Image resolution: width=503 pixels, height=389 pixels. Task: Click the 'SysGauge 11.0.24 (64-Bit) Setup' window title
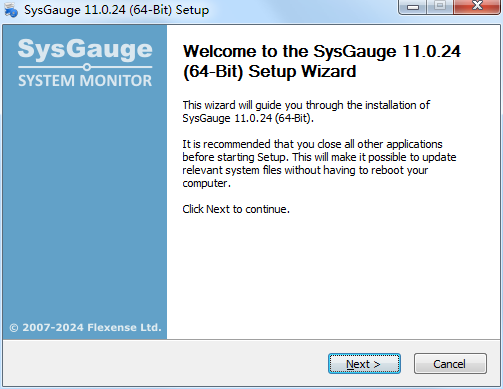click(x=116, y=10)
